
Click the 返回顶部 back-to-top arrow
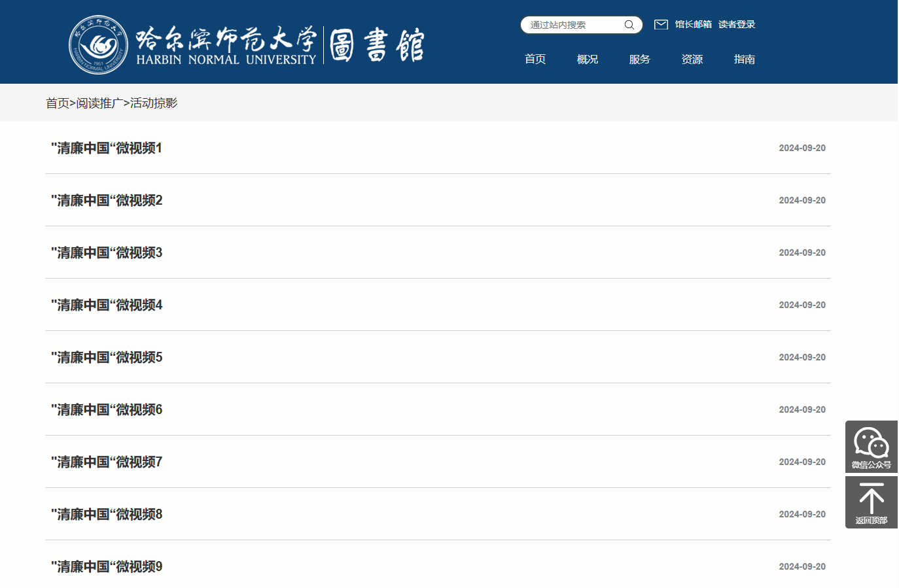[871, 502]
